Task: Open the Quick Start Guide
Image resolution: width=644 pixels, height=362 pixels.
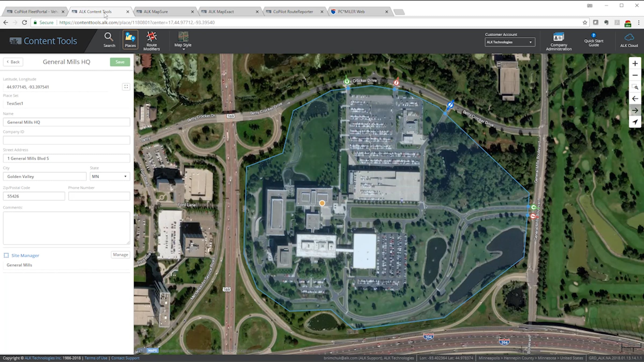Action: pyautogui.click(x=594, y=40)
